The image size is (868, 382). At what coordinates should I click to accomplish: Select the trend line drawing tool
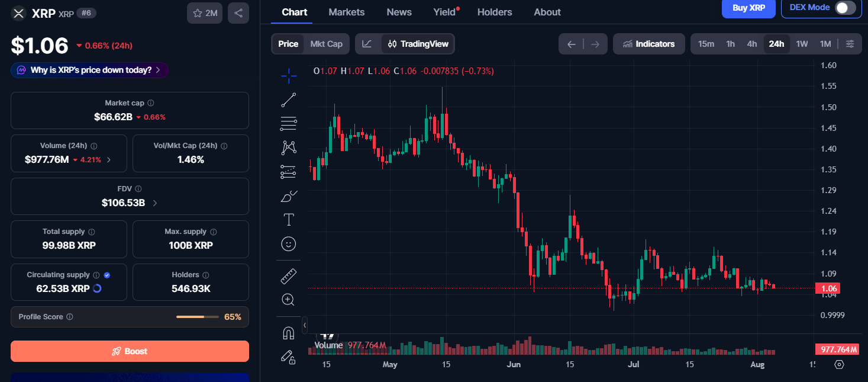[x=289, y=100]
